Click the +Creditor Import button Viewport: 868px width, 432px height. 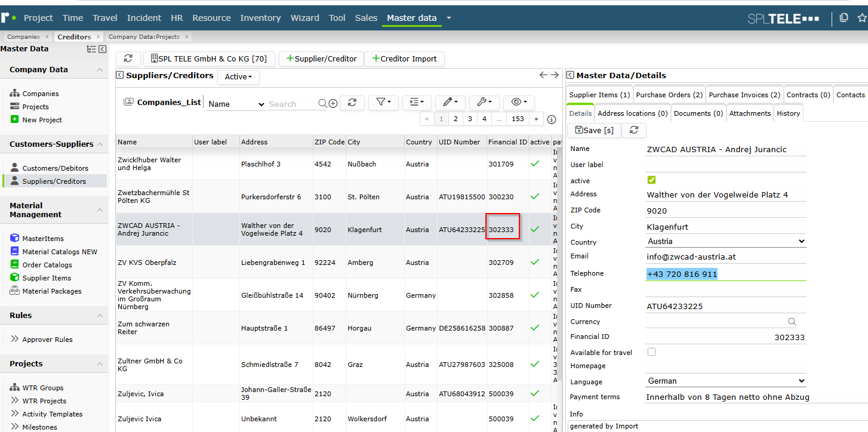[404, 58]
